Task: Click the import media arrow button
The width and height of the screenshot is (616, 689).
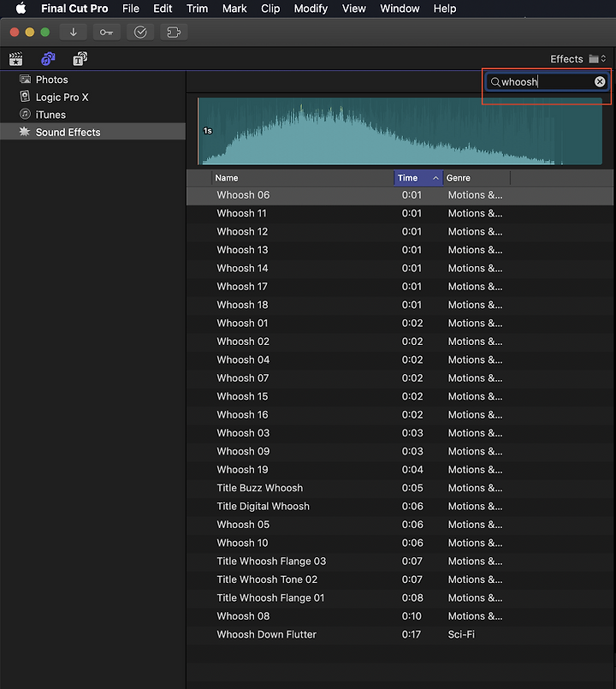Action: coord(74,32)
